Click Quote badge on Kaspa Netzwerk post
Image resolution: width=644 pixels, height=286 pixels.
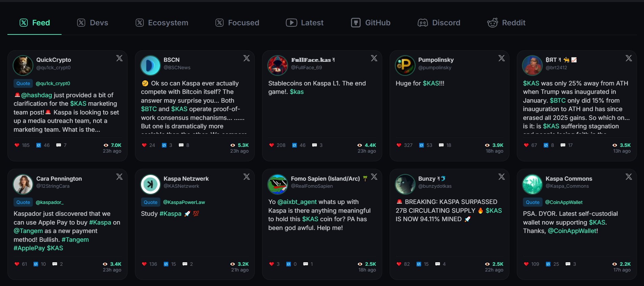click(x=151, y=202)
